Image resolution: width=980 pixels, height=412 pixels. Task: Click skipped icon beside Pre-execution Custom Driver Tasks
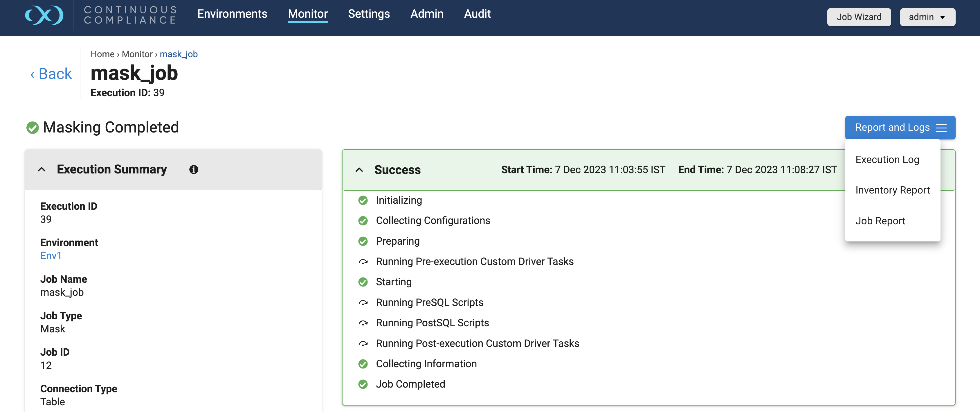pos(363,262)
